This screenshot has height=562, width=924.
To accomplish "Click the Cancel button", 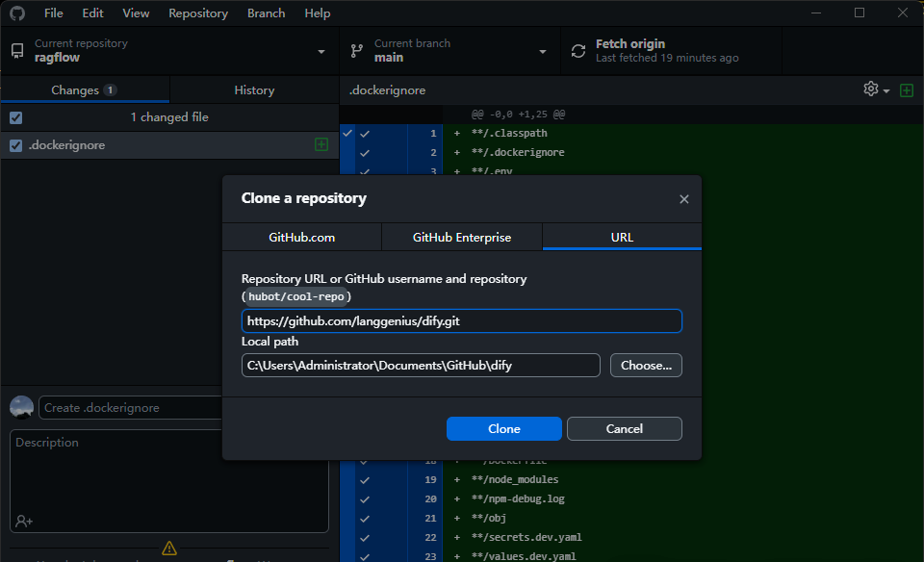I will tap(624, 429).
